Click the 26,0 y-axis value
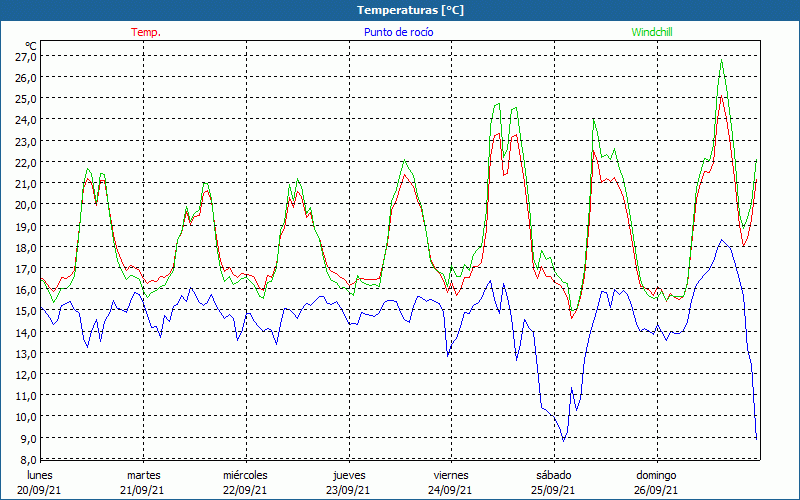Viewport: 800px width, 500px height. (26, 78)
